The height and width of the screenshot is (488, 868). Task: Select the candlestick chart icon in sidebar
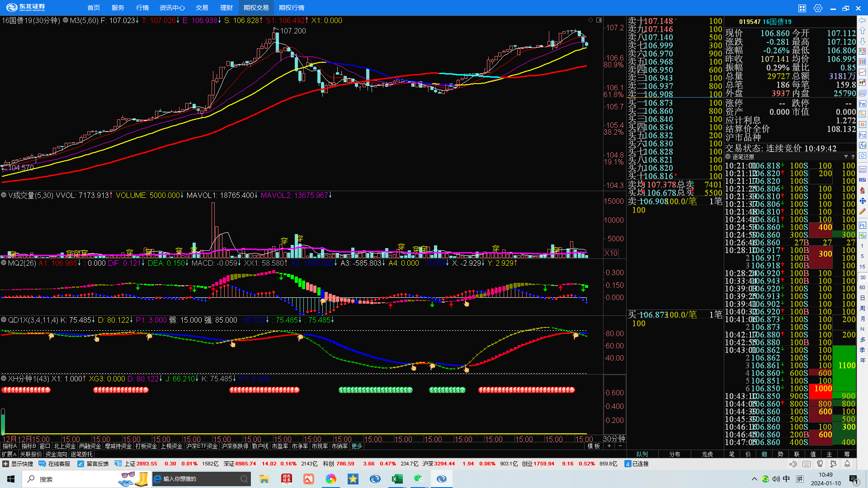pos(863,83)
